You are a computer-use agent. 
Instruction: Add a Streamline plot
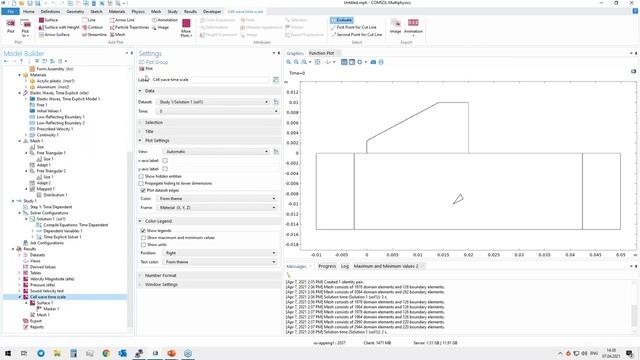click(94, 35)
